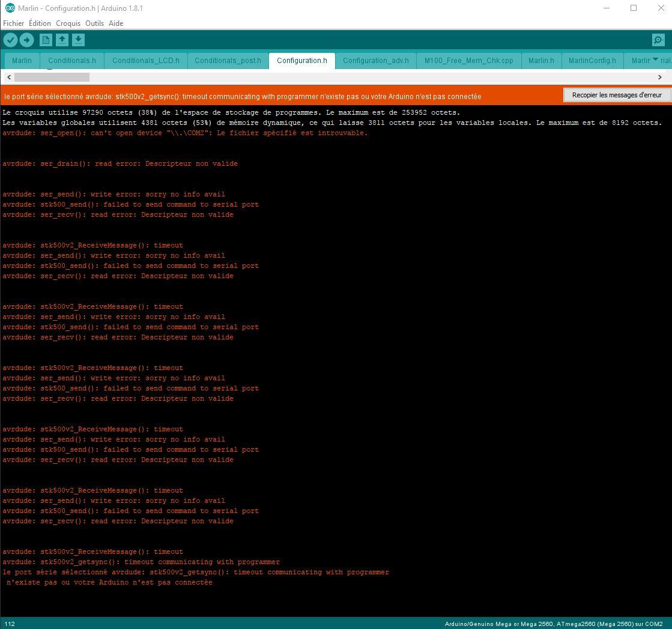Click the ser_drain() read error line
This screenshot has height=629, width=672.
tap(120, 164)
